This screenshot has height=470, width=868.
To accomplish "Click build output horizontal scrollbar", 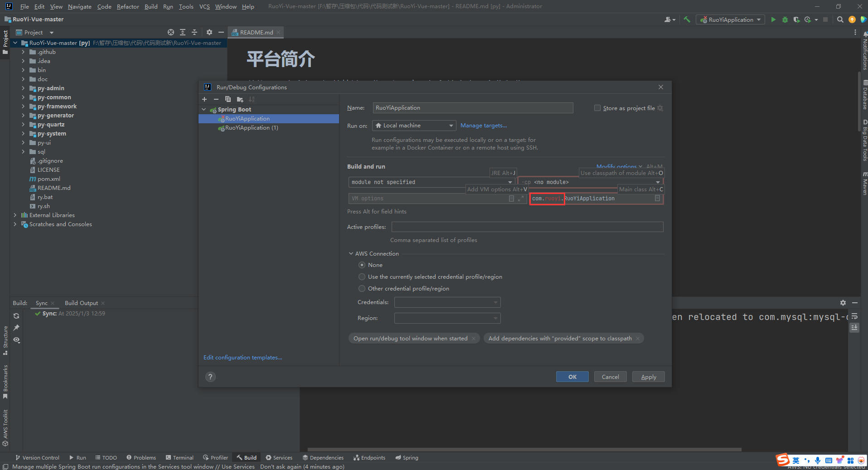I will click(524, 450).
